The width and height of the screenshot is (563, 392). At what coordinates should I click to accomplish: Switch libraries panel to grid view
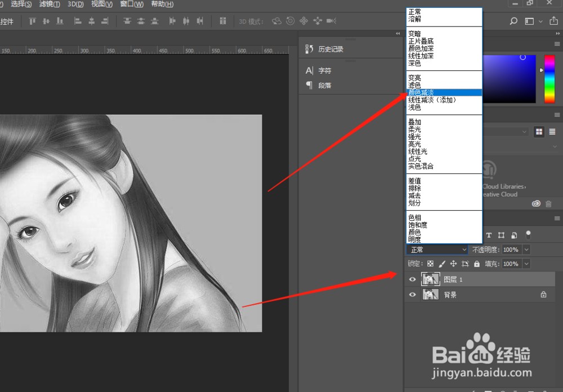click(539, 132)
